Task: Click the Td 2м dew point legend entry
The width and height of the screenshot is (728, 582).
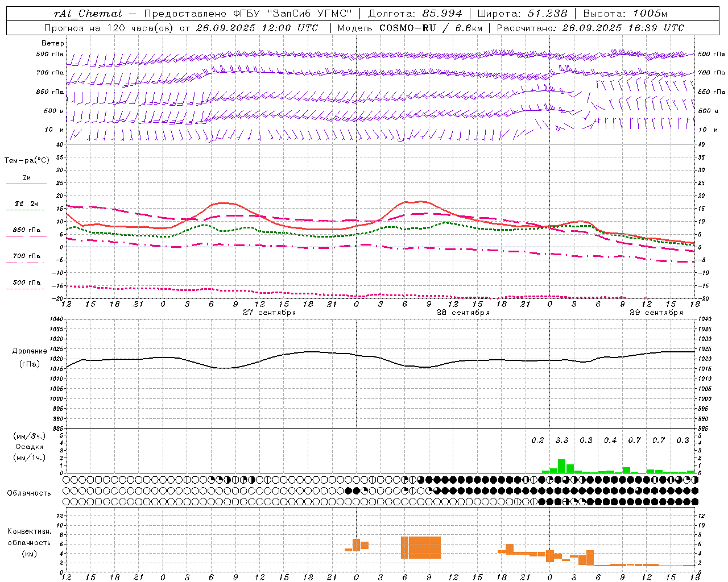Action: pos(26,203)
